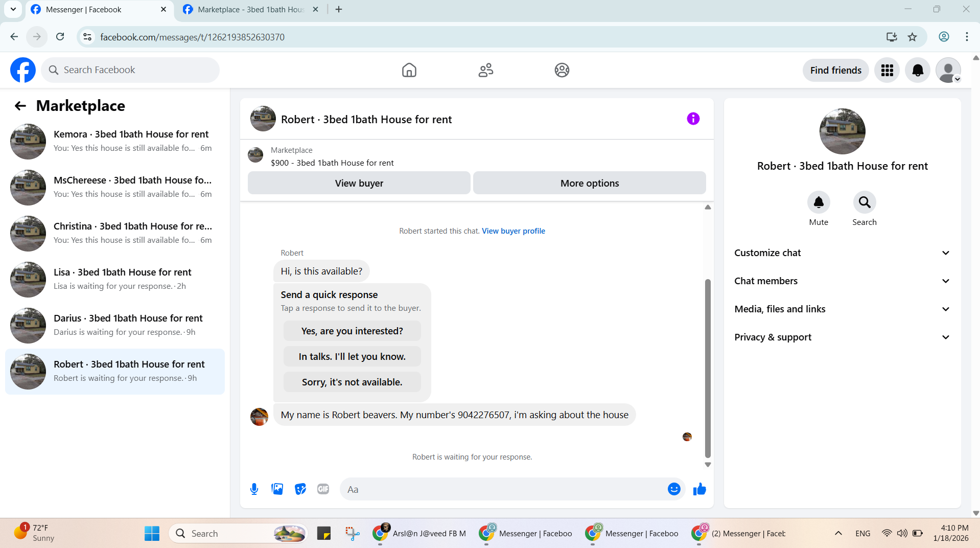Open Christina's house for rent chat
This screenshot has width=980, height=548.
tap(115, 233)
